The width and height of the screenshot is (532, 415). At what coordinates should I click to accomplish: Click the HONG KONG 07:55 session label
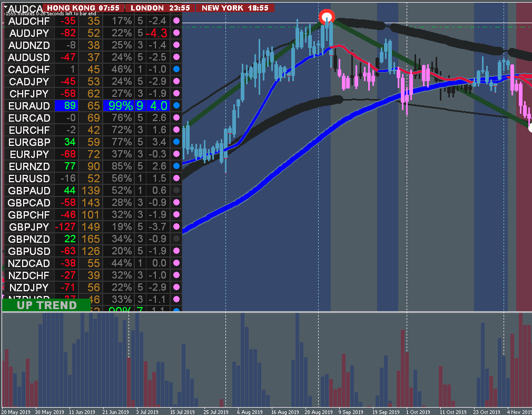83,8
